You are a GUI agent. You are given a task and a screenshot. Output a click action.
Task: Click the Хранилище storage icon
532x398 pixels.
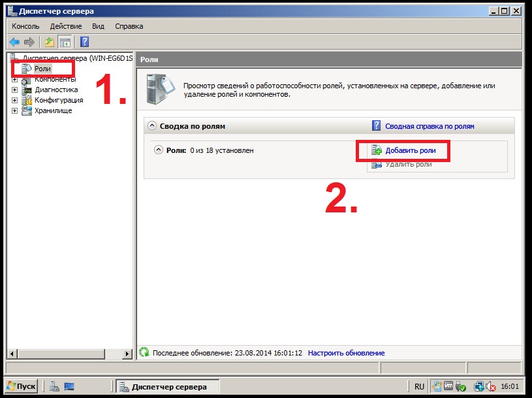coord(27,110)
